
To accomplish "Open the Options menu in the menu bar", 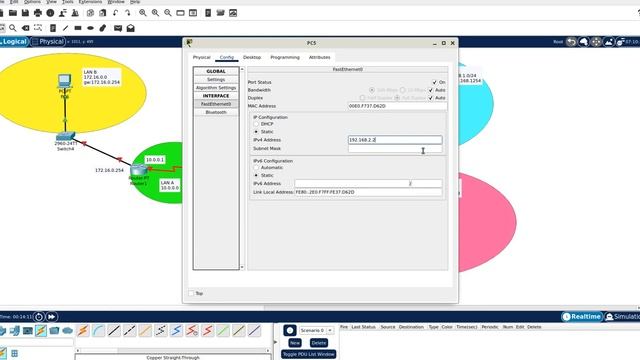I will [x=32, y=2].
